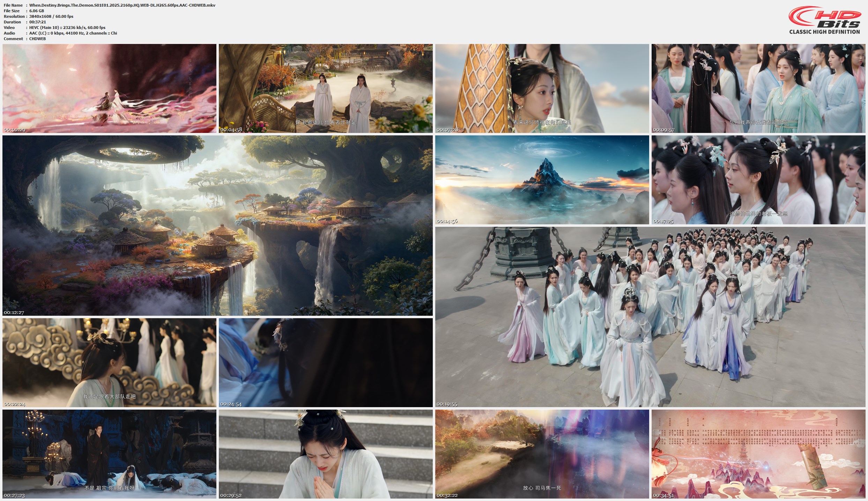Click the comment value CHDWEB
Screen dimensions: 868x501
(x=38, y=39)
